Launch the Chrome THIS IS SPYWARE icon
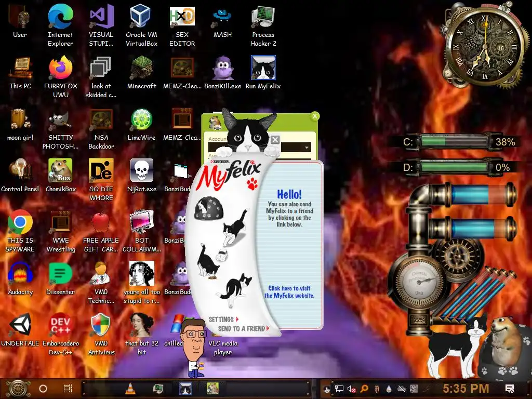532x399 pixels. pyautogui.click(x=20, y=222)
